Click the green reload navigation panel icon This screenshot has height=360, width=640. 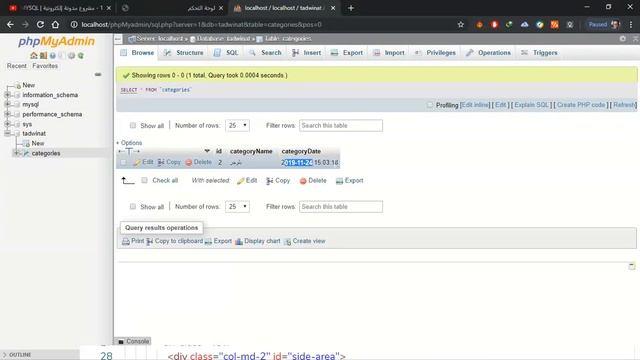81,56
